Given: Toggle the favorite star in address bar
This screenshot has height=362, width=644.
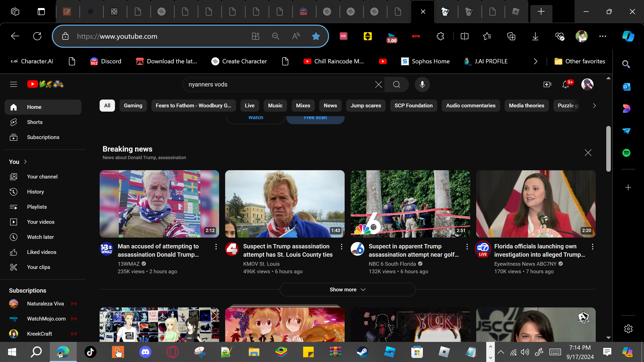Looking at the screenshot, I should [x=316, y=36].
